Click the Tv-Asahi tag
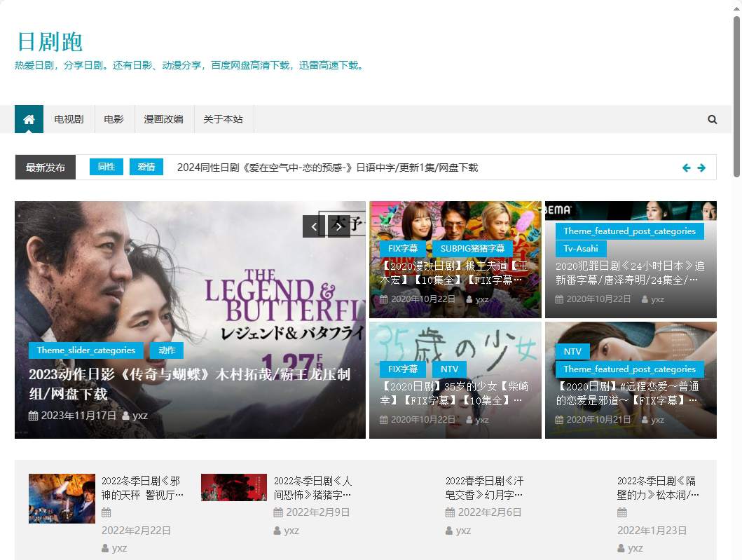 coord(581,249)
